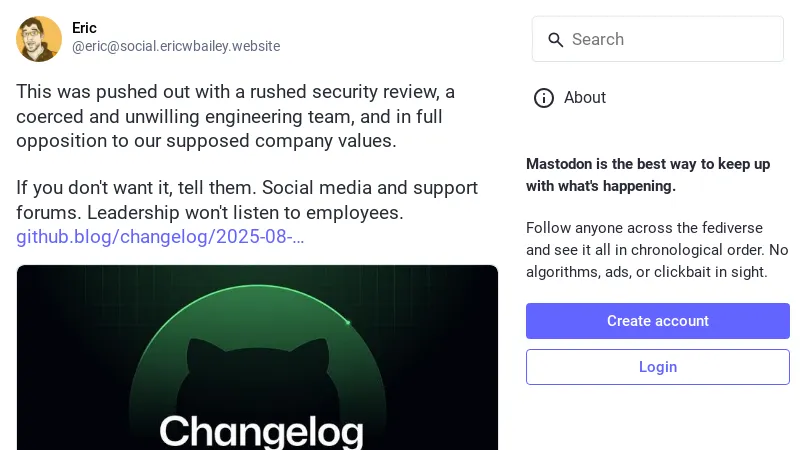
Task: Click the magnifier icon in the search box
Action: click(555, 40)
